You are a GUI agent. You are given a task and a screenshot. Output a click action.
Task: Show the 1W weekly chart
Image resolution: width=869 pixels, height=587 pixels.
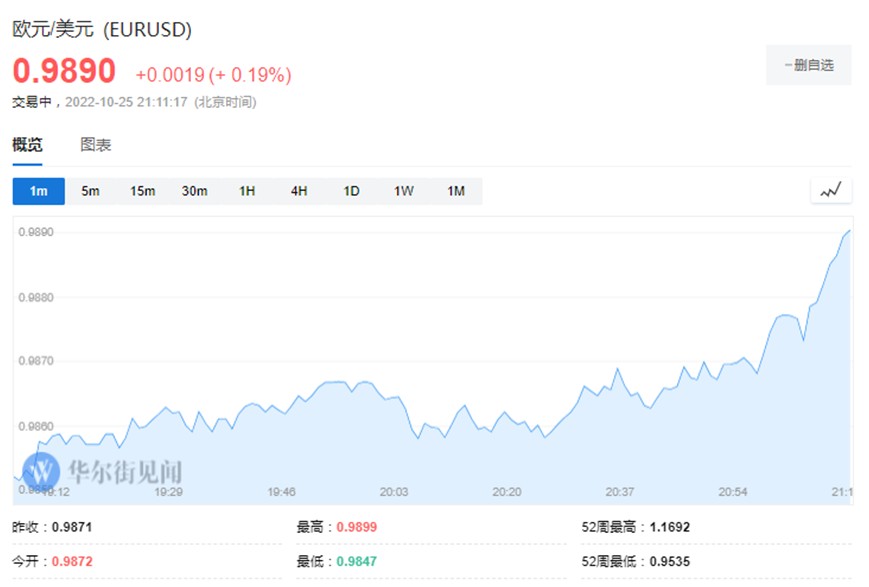pos(404,191)
